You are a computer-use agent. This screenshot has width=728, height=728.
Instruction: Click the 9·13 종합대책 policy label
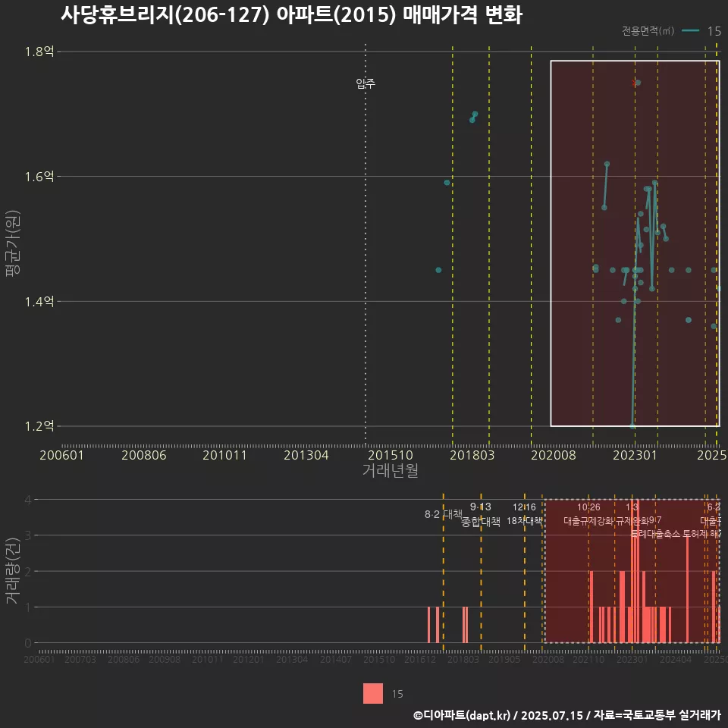point(481,514)
